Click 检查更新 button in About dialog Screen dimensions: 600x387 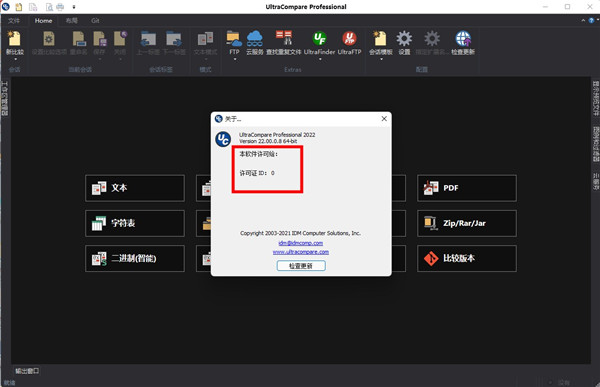[x=301, y=266]
